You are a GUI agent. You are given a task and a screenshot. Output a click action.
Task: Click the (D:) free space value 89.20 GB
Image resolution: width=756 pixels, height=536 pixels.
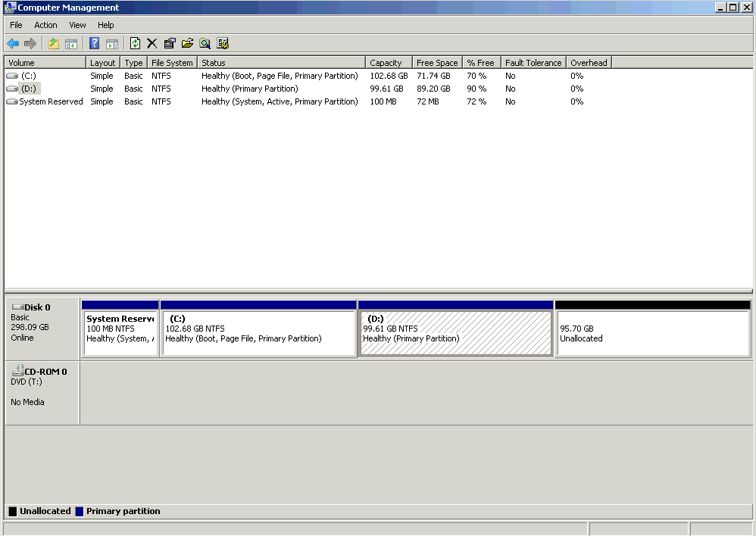pyautogui.click(x=433, y=89)
